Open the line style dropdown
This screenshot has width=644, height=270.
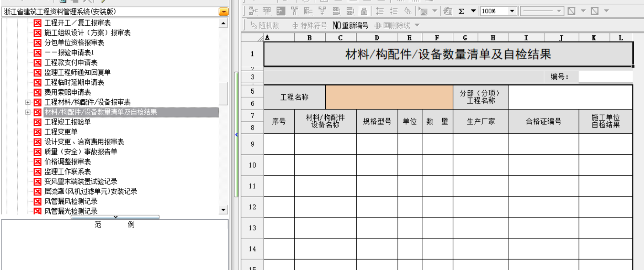pos(559,11)
